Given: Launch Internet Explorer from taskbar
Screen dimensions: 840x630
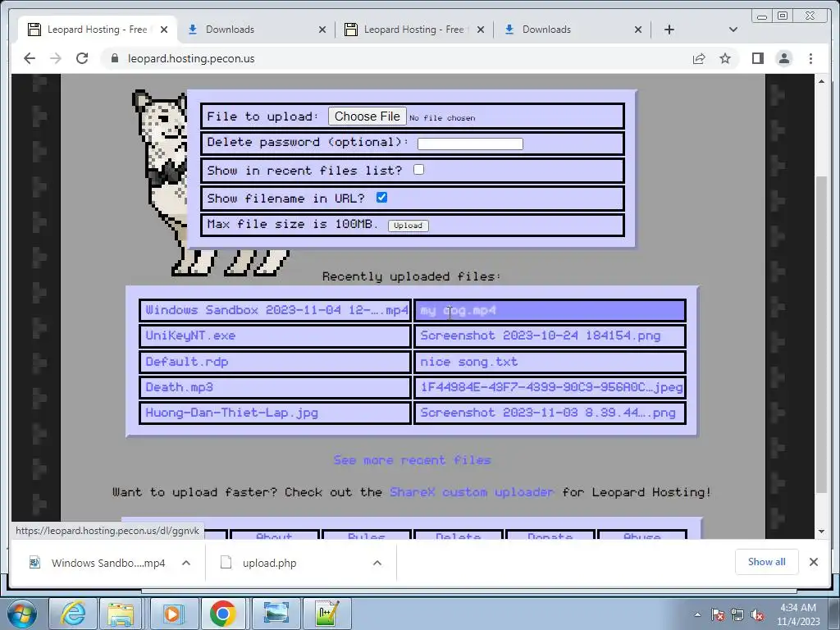Looking at the screenshot, I should click(73, 614).
